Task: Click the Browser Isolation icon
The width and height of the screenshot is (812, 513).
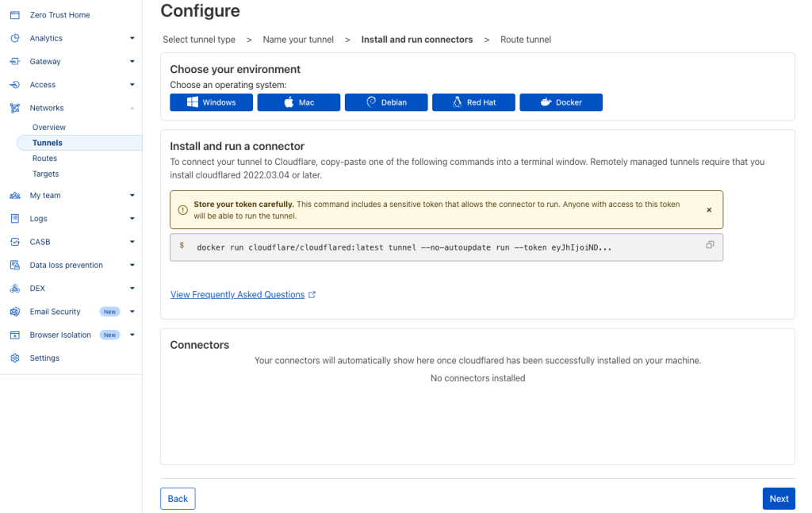Action: 15,335
